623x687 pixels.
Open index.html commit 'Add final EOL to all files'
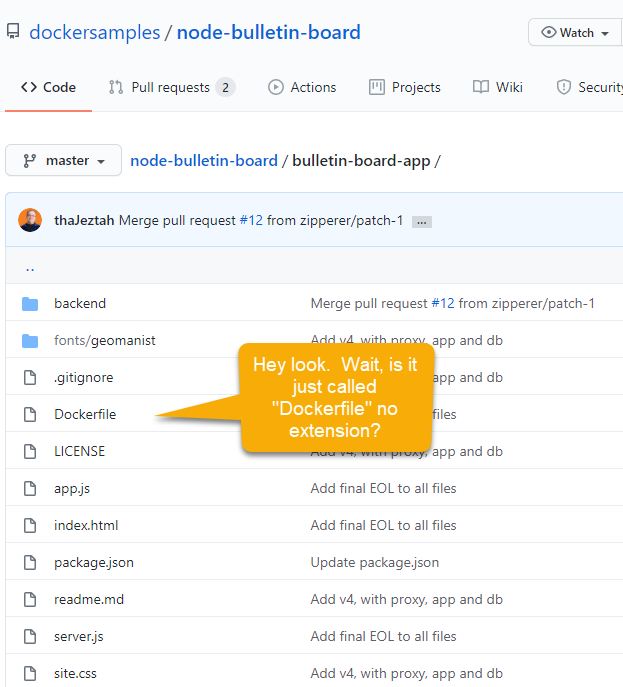[383, 525]
